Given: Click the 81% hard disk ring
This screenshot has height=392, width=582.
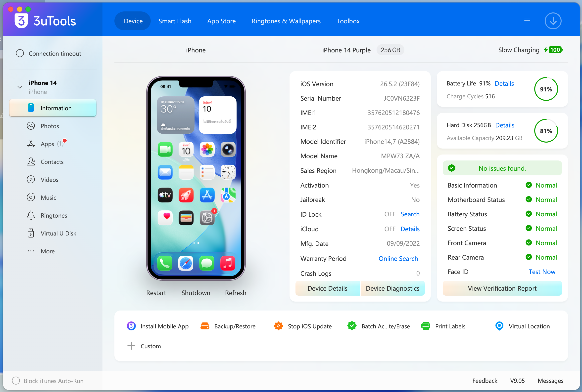Looking at the screenshot, I should (546, 131).
